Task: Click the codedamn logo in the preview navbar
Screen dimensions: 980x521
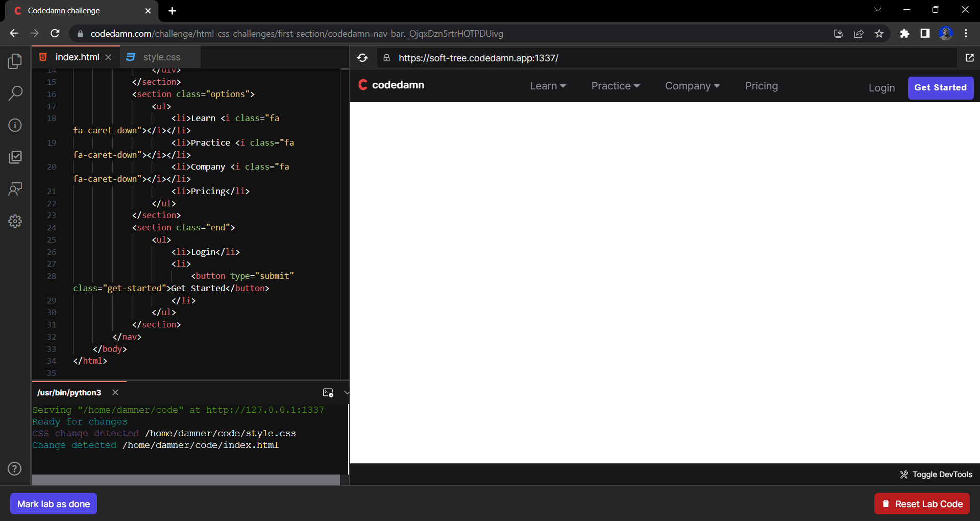Action: 391,85
